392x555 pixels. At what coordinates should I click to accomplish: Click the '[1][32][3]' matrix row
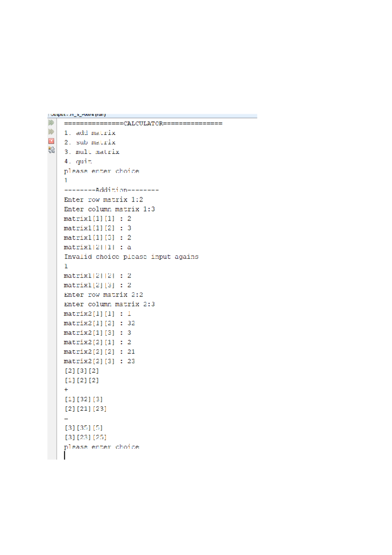[x=84, y=399]
